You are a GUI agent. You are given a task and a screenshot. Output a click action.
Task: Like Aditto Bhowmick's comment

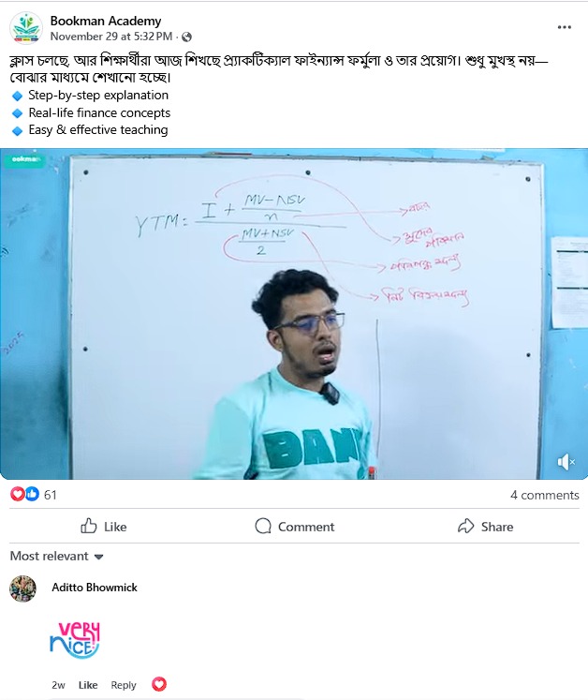pyautogui.click(x=88, y=685)
